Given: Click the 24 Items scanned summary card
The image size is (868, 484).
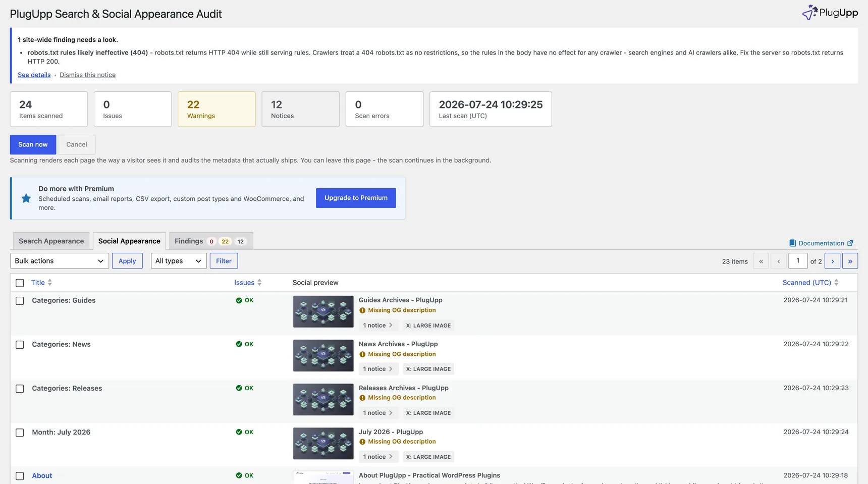Looking at the screenshot, I should [x=49, y=109].
